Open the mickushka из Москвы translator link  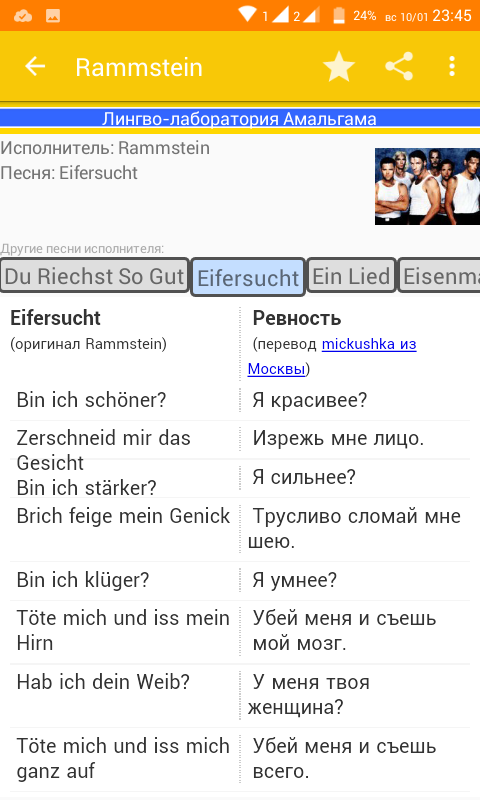click(332, 356)
